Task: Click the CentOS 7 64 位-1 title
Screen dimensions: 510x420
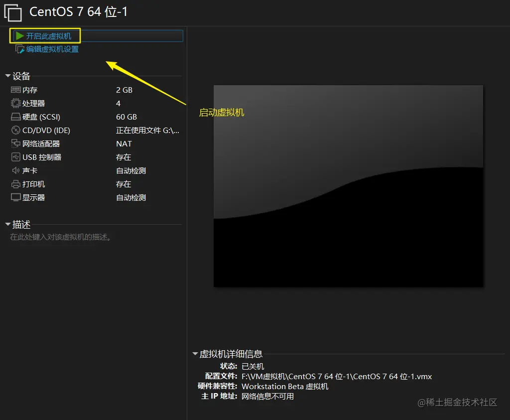Action: (x=78, y=12)
